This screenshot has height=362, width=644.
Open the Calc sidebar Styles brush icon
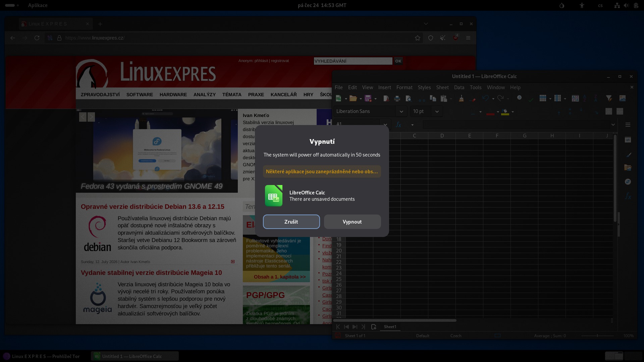[628, 155]
